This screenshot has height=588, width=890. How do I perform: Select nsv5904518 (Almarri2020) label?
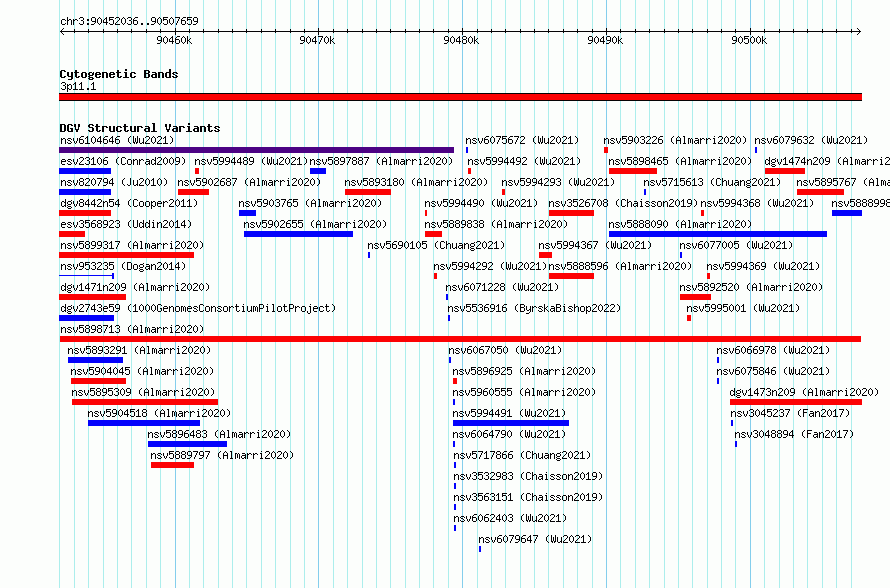point(159,413)
